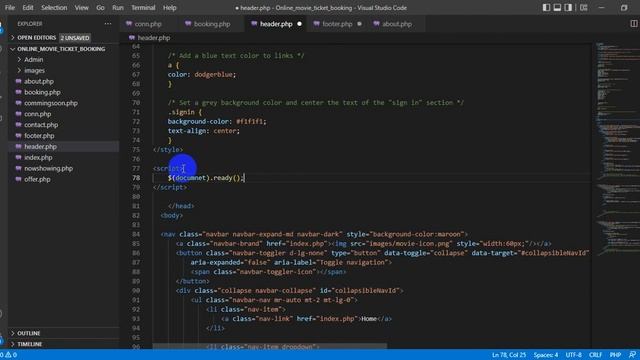Expand the Outline section
This screenshot has width=640, height=360.
pyautogui.click(x=29, y=333)
